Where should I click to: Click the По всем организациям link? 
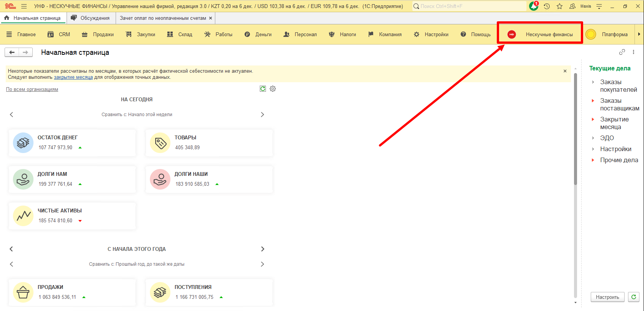click(32, 89)
